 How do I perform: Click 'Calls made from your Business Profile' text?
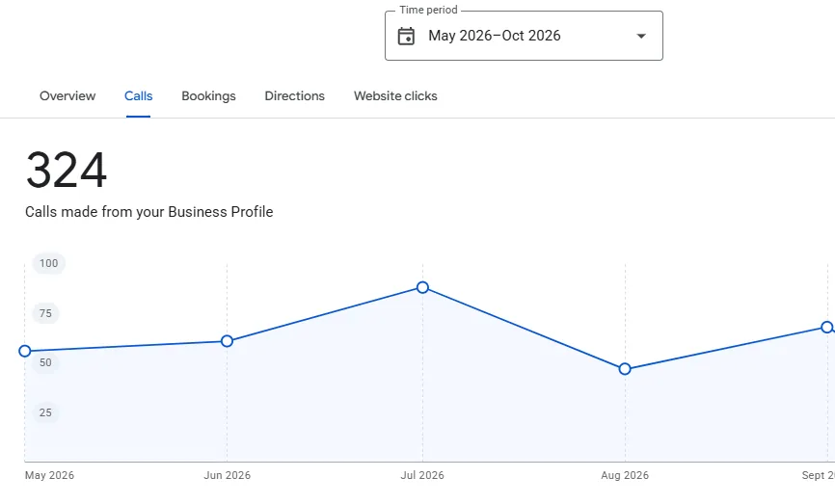tap(149, 212)
